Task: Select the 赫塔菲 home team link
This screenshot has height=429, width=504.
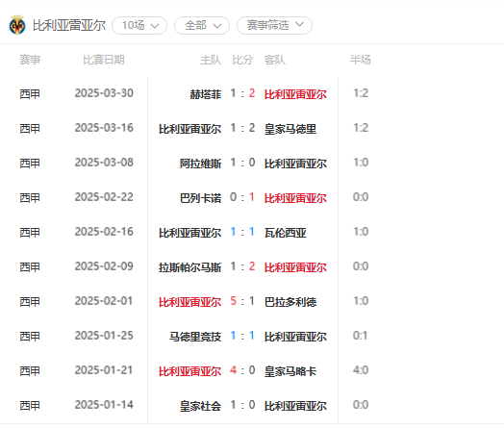Action: [206, 94]
